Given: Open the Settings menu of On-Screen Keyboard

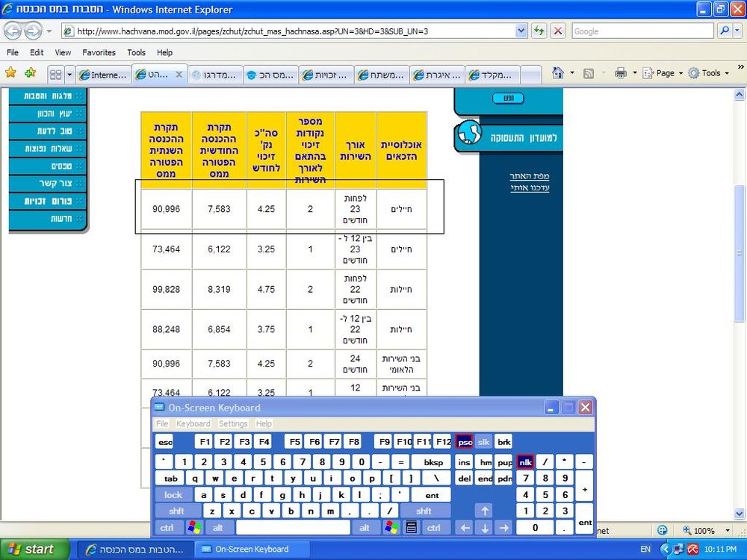Looking at the screenshot, I should pyautogui.click(x=233, y=423).
